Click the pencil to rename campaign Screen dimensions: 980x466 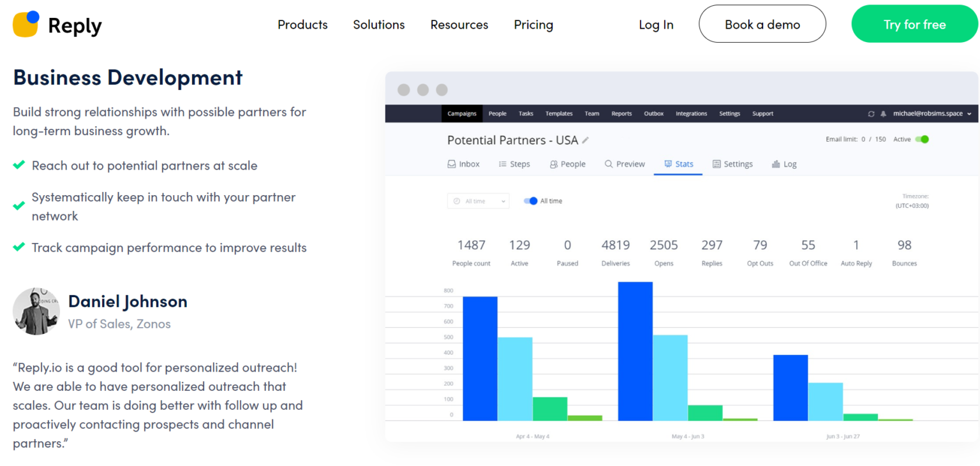(586, 140)
